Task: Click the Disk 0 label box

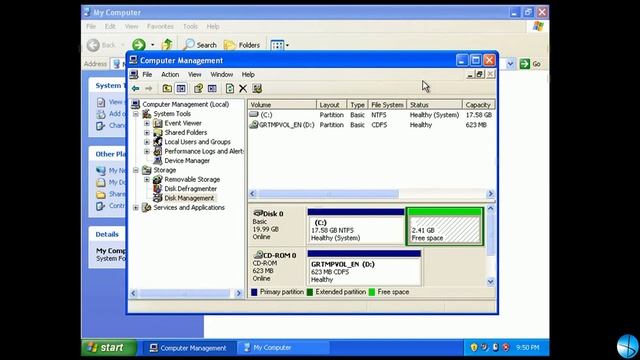Action: tap(277, 225)
